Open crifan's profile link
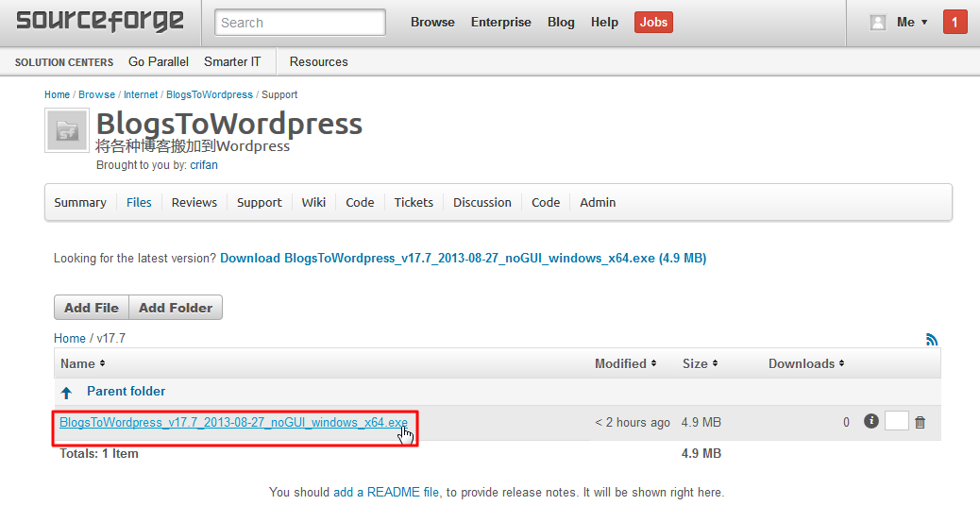This screenshot has width=980, height=522. (204, 165)
